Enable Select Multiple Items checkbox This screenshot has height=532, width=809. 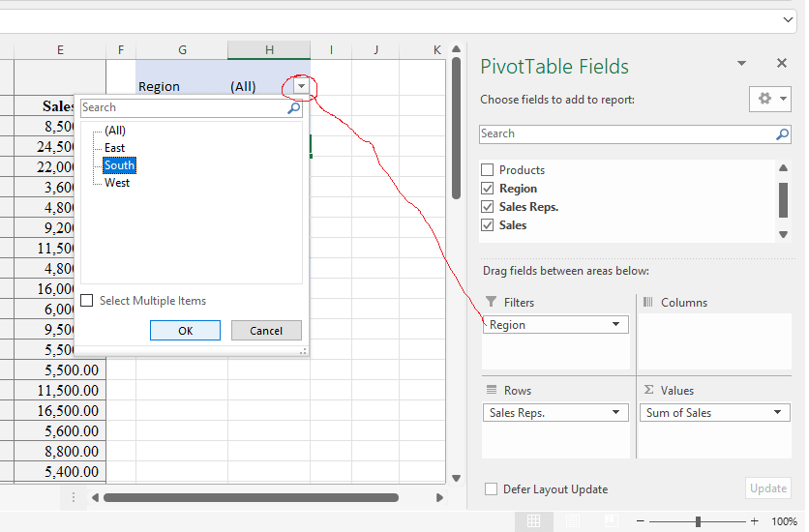pos(87,301)
